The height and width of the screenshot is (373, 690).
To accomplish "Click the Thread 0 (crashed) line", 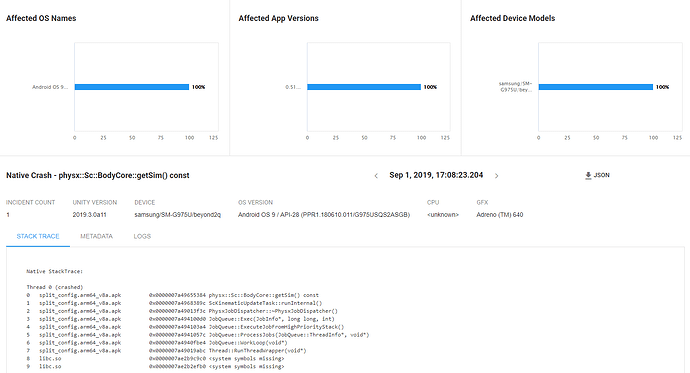I will pyautogui.click(x=55, y=287).
